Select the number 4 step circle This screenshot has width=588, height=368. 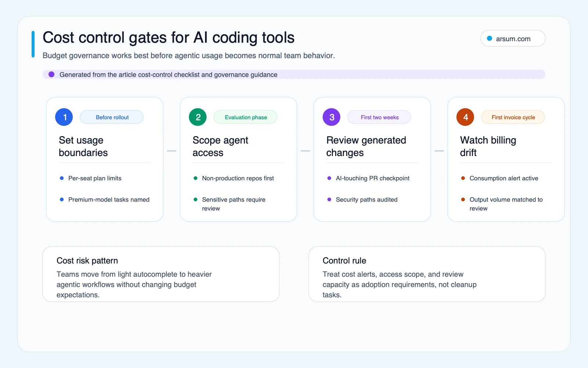tap(465, 117)
